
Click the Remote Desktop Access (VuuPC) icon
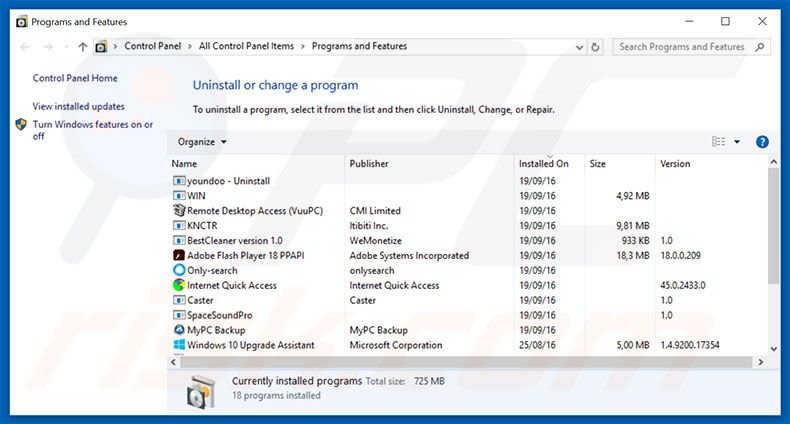coord(179,210)
